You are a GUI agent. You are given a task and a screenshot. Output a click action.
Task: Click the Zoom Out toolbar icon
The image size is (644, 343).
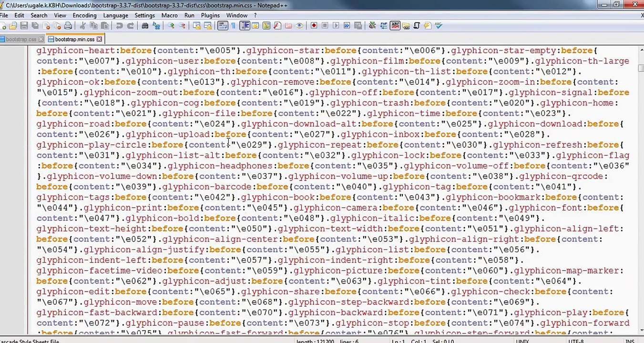(x=182, y=26)
